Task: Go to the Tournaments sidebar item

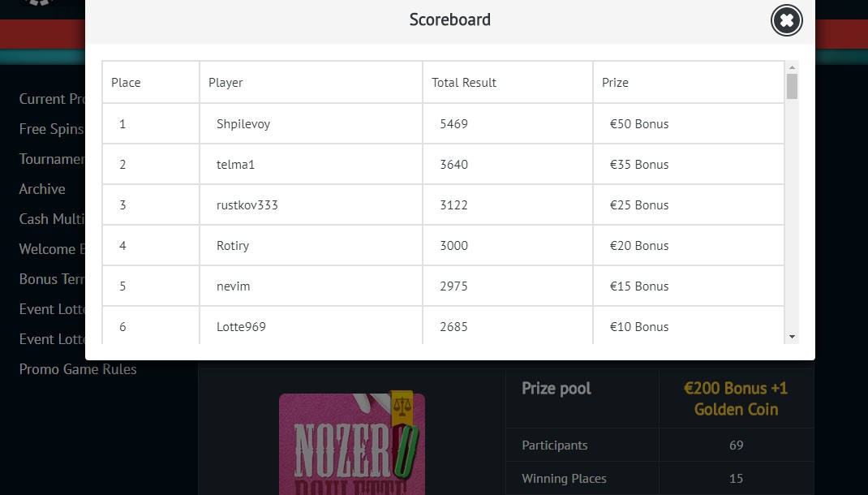Action: 51,159
